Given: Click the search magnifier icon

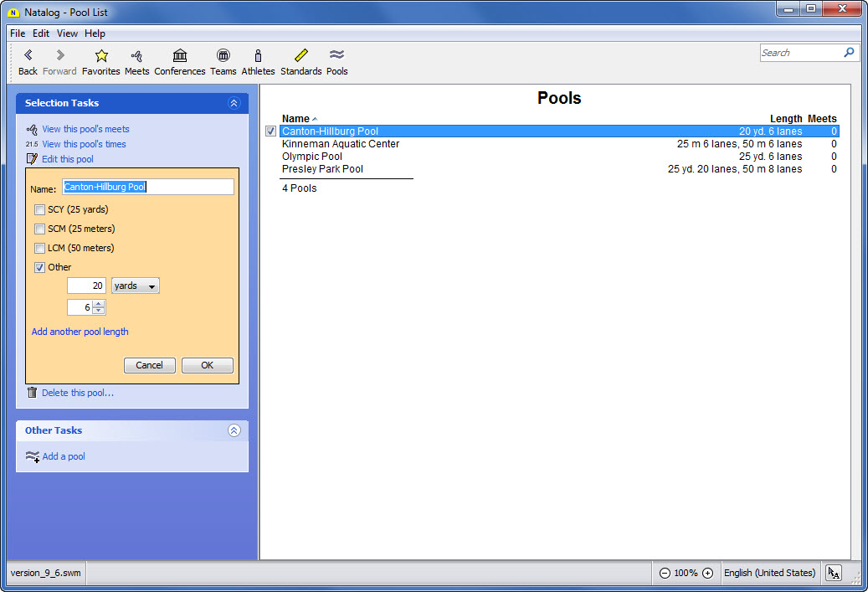Looking at the screenshot, I should (849, 53).
